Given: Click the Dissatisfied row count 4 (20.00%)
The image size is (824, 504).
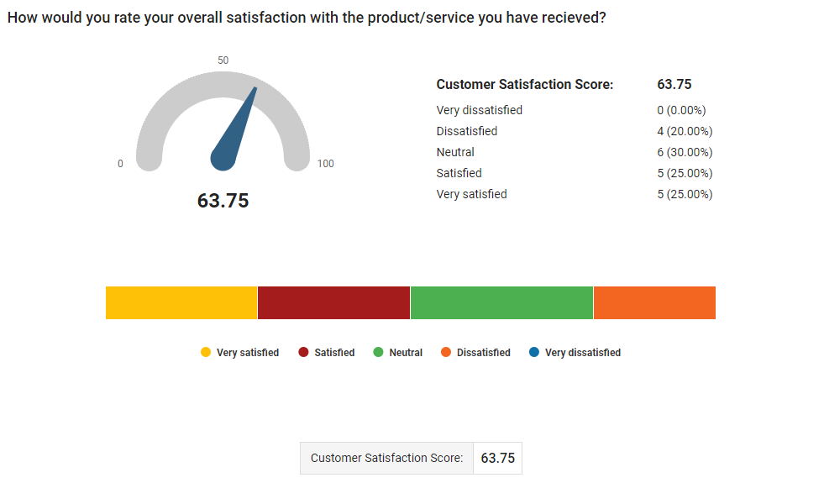Looking at the screenshot, I should tap(685, 131).
